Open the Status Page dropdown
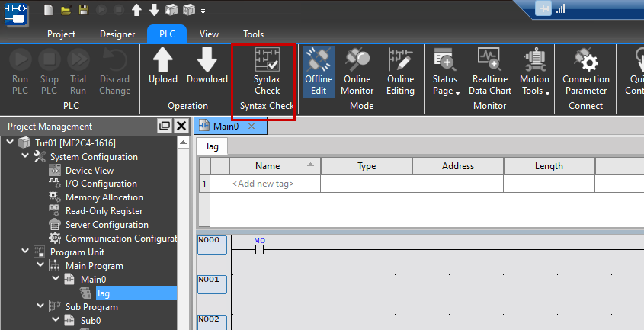Image resolution: width=644 pixels, height=330 pixels. (445, 72)
